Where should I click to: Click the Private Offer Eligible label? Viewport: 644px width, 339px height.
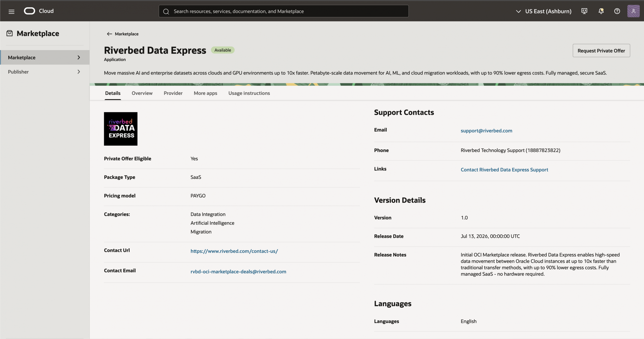tap(128, 159)
